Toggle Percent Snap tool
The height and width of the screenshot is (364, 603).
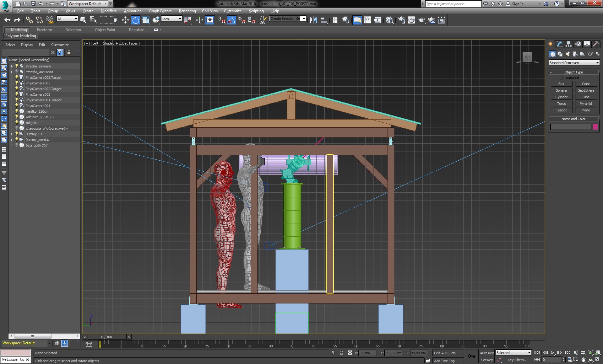[x=242, y=20]
